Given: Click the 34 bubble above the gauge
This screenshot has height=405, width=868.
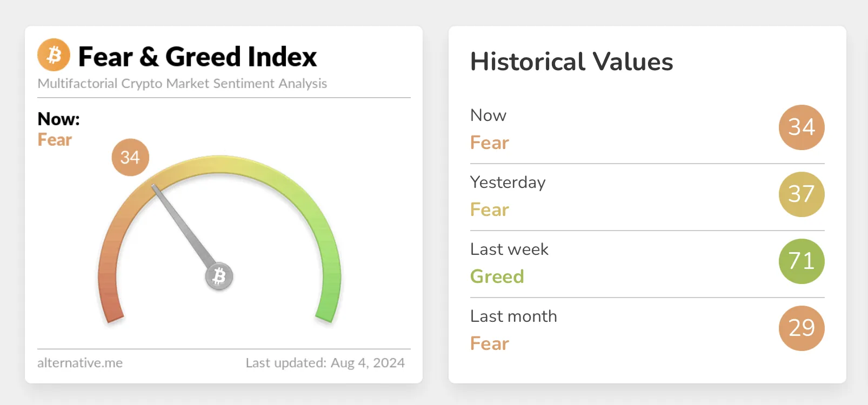Looking at the screenshot, I should point(130,157).
